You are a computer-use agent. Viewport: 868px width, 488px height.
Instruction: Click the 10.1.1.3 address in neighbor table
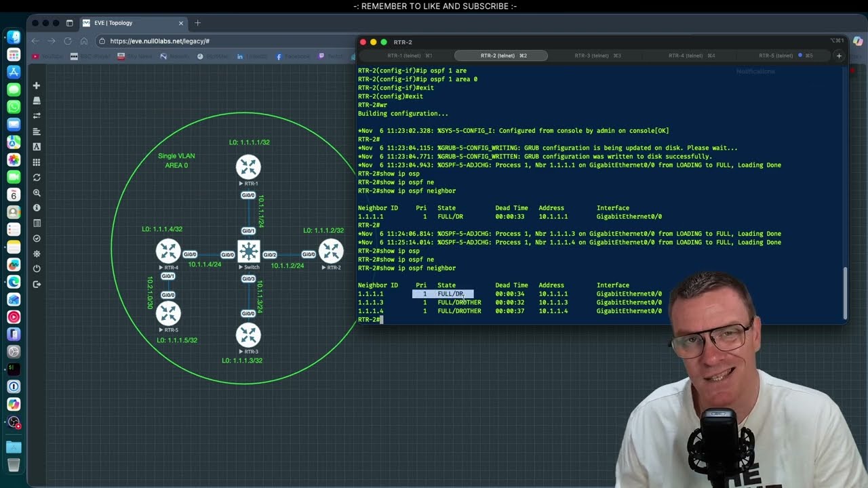coord(553,302)
